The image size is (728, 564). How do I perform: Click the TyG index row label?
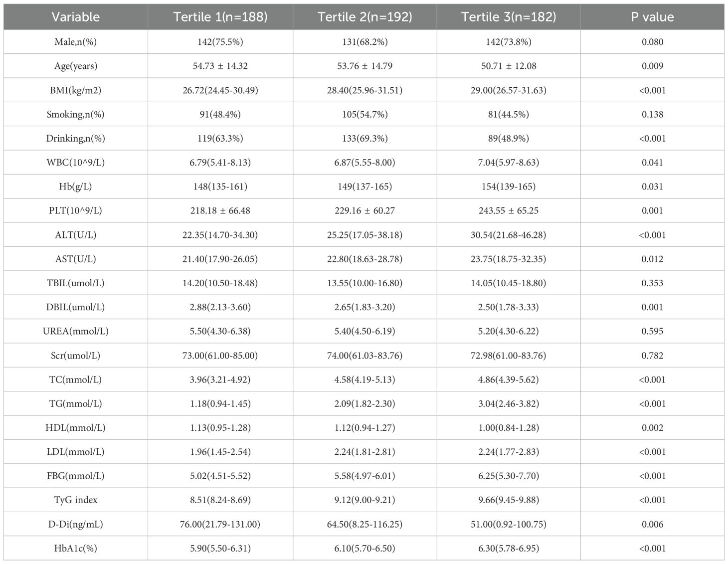point(76,500)
